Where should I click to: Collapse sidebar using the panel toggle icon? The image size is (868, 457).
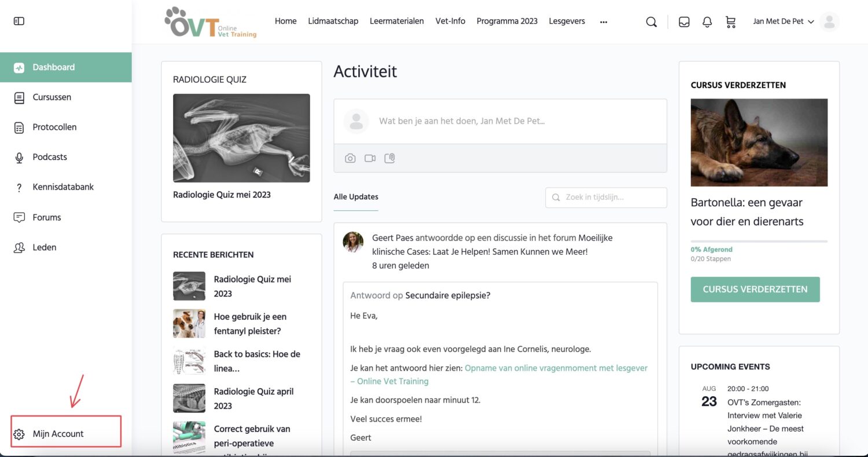[19, 21]
